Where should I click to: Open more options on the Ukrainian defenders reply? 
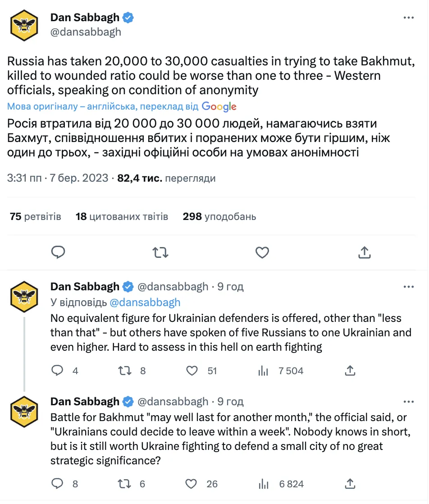click(409, 287)
